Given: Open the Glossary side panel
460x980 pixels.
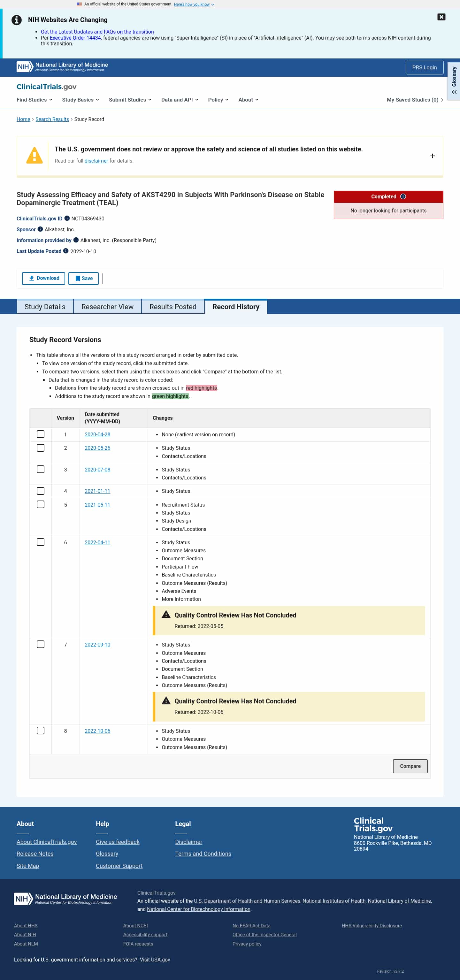Looking at the screenshot, I should point(454,80).
